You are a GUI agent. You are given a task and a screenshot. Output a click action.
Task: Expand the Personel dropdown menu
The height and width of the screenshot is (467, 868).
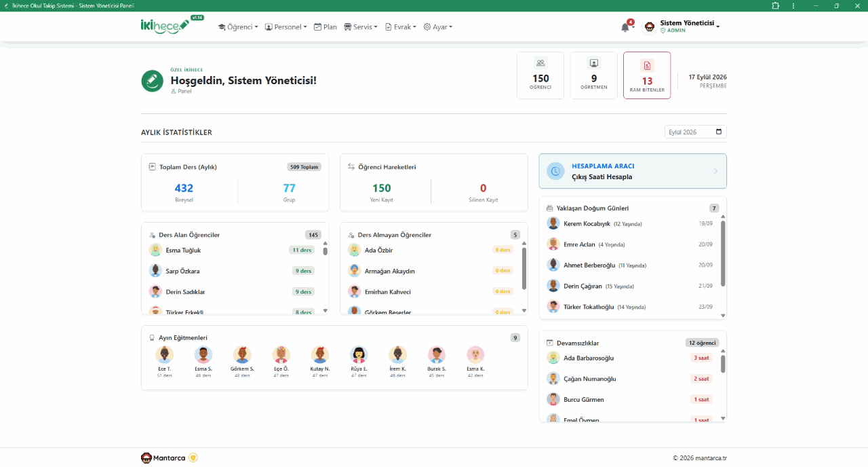click(x=285, y=27)
